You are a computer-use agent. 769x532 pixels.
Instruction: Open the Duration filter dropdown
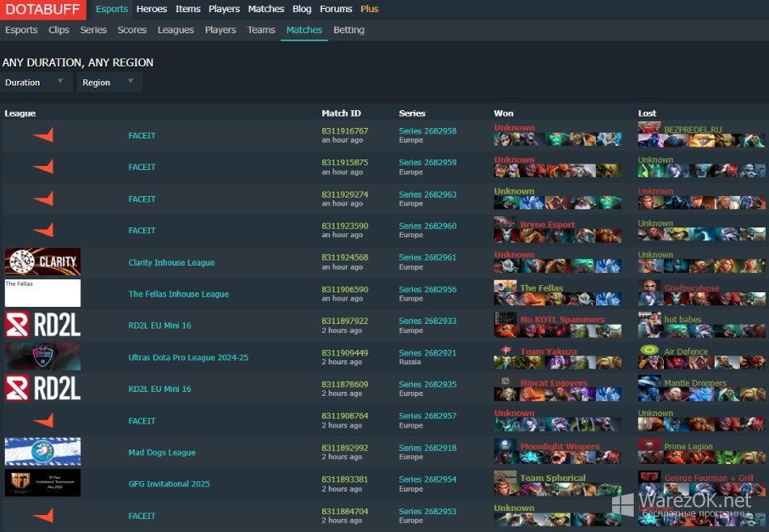click(x=36, y=82)
